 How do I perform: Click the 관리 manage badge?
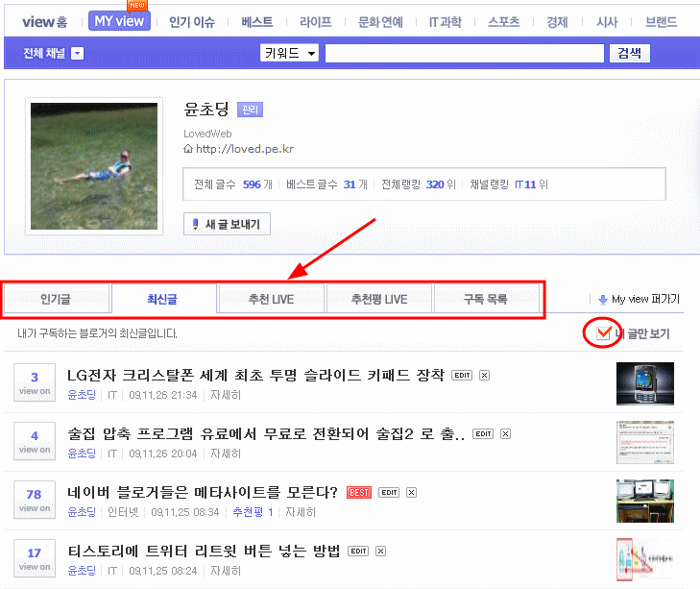(250, 110)
